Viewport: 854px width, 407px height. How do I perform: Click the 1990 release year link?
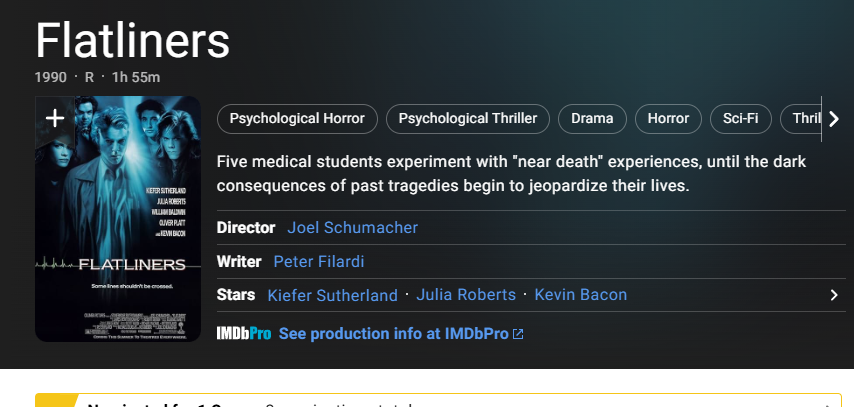pyautogui.click(x=51, y=77)
